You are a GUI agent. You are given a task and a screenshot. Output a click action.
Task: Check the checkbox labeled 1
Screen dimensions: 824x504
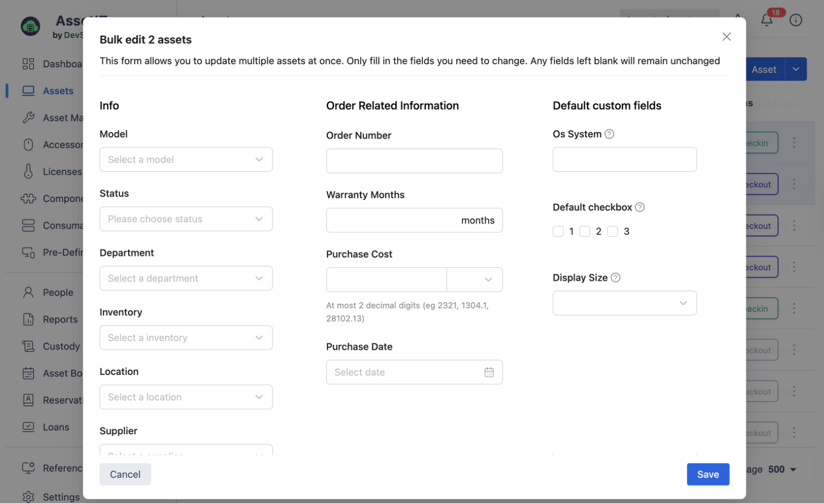pyautogui.click(x=558, y=232)
